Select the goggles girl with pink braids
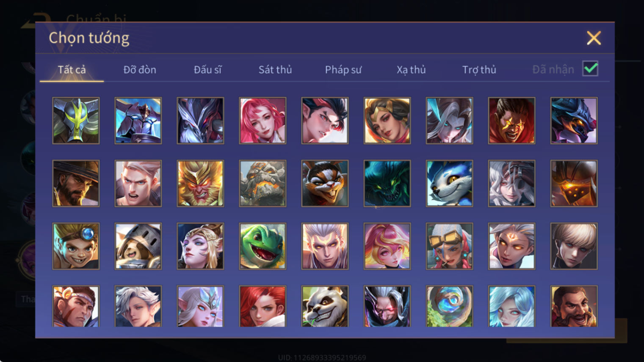The height and width of the screenshot is (362, 644). click(x=449, y=246)
